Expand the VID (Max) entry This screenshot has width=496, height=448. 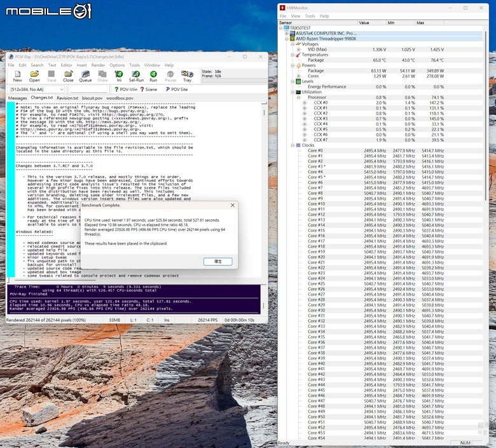299,50
